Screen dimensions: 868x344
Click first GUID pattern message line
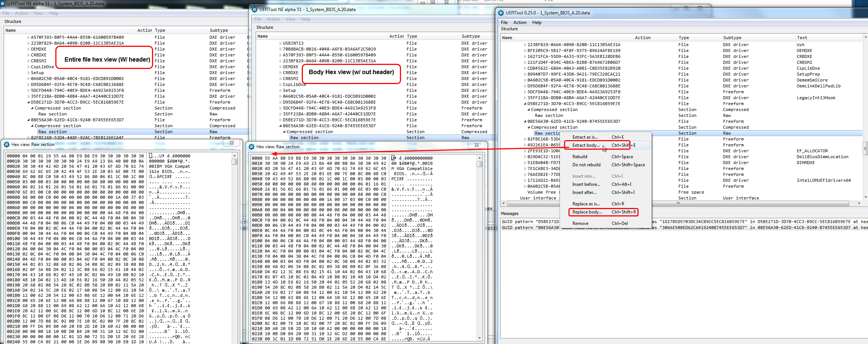point(684,222)
